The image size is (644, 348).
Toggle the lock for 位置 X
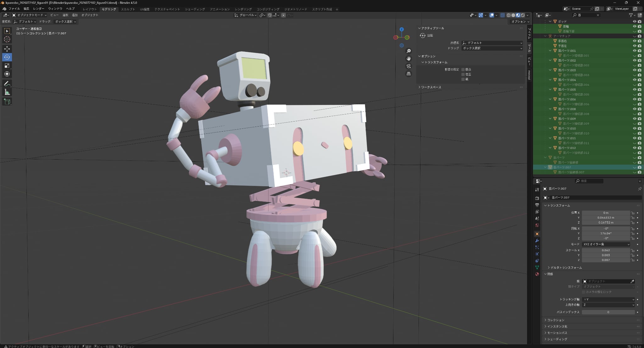coord(633,213)
